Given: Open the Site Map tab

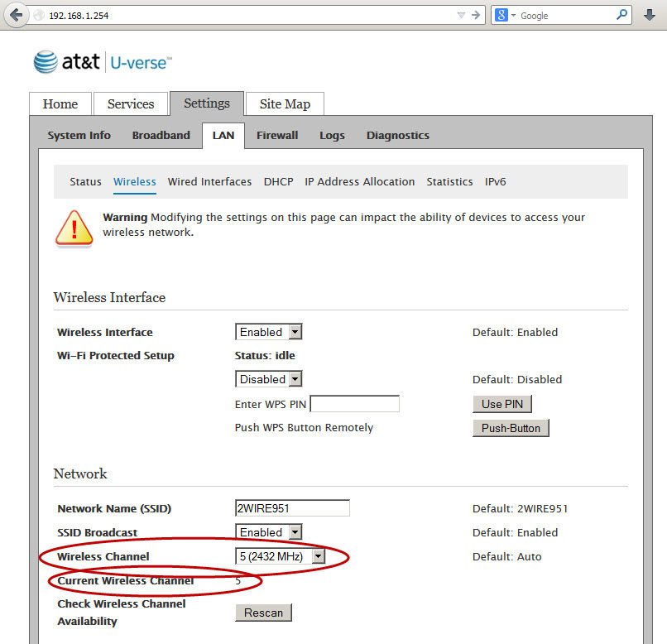Looking at the screenshot, I should 285,103.
